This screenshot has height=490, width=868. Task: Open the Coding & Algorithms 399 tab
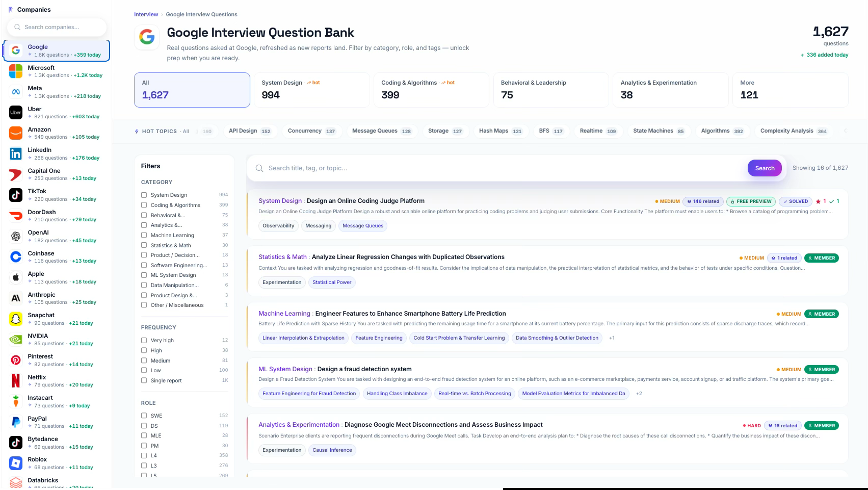click(x=431, y=90)
